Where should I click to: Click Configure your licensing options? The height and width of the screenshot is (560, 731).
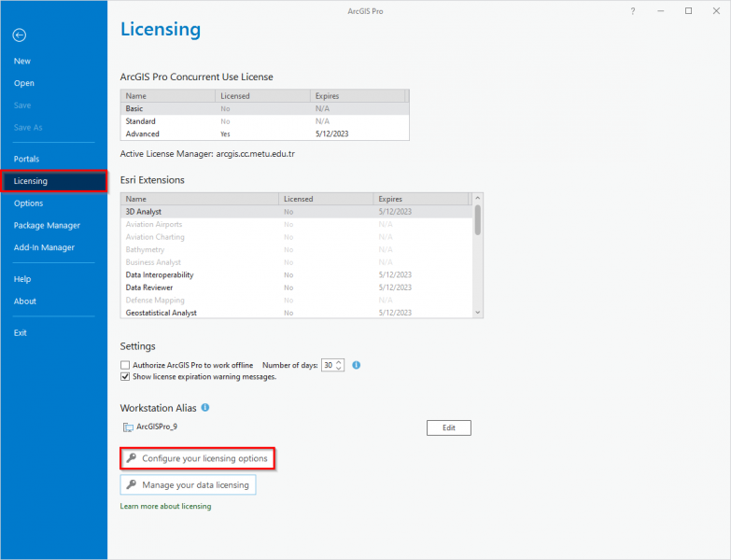(198, 458)
